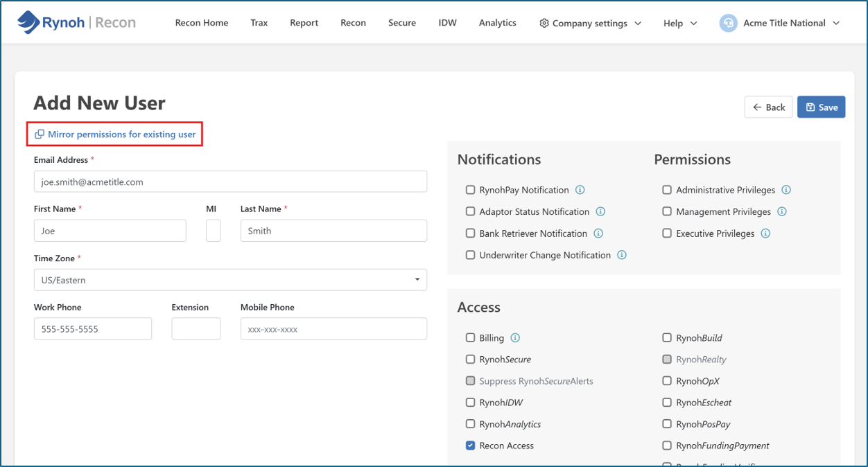The width and height of the screenshot is (868, 467).
Task: Check Adaptor Status Notification
Action: (x=471, y=211)
